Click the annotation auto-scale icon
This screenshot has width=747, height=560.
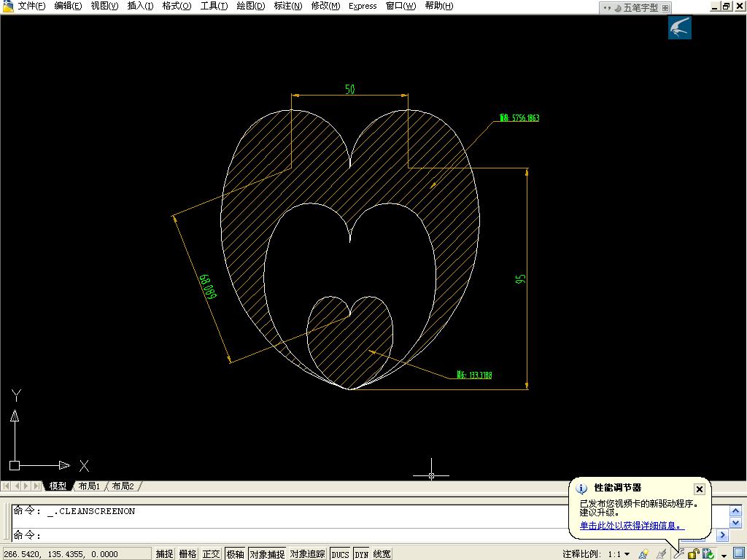(x=661, y=554)
